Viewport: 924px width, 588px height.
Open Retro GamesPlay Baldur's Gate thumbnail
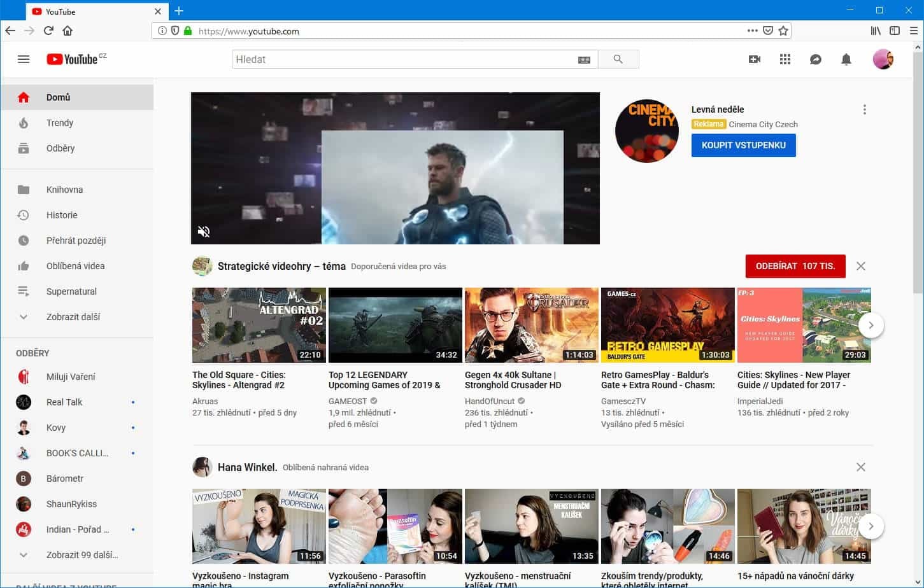point(668,325)
